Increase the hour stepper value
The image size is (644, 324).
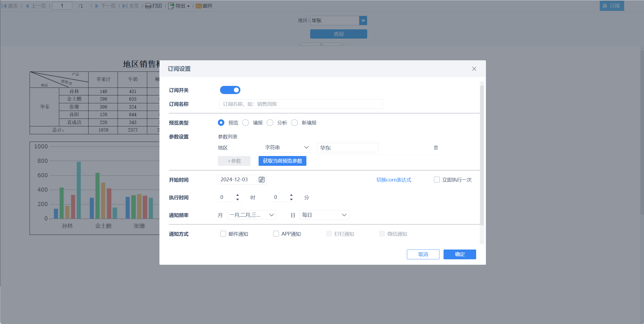pos(238,195)
